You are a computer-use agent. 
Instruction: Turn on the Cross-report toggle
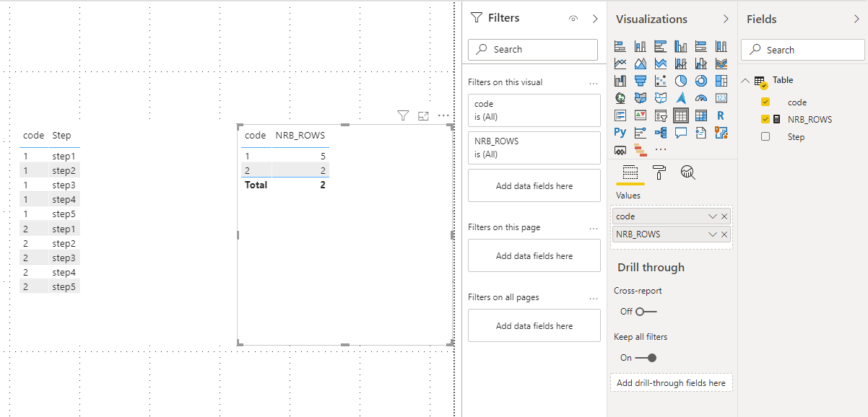pyautogui.click(x=646, y=312)
